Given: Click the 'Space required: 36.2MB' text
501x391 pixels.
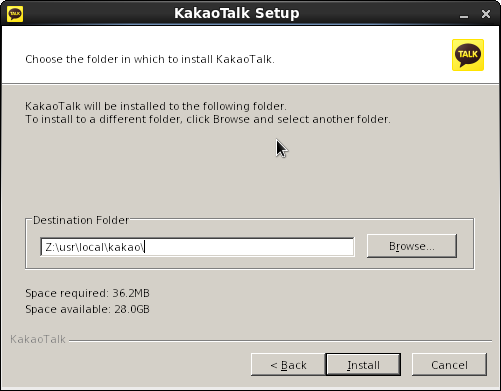Looking at the screenshot, I should click(87, 293).
